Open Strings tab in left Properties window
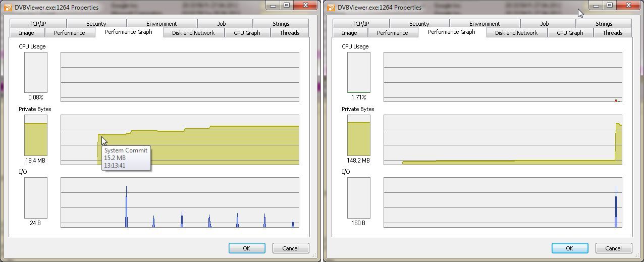Viewport: 644px width, 262px height. tap(281, 24)
